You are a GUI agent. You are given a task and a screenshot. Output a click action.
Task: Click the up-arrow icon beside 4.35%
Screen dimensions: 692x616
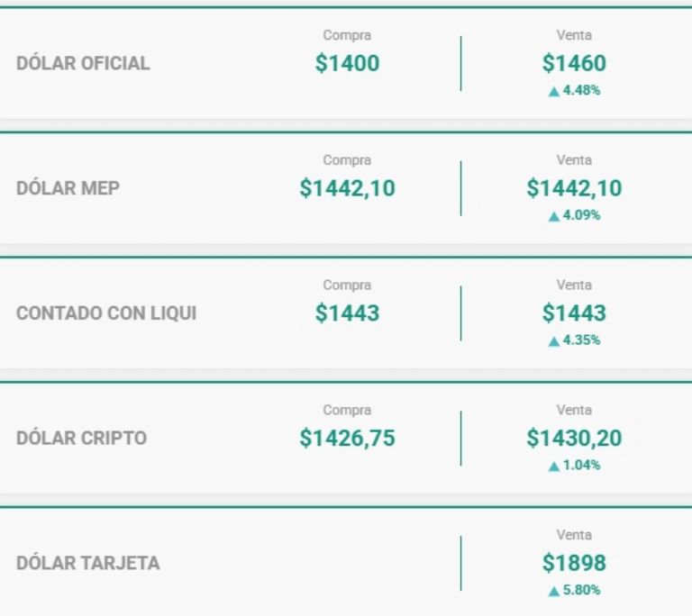[554, 341]
